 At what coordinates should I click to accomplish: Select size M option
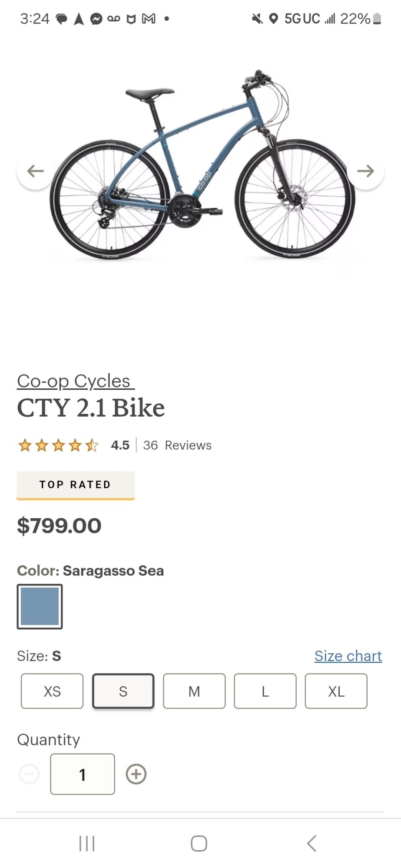point(194,691)
